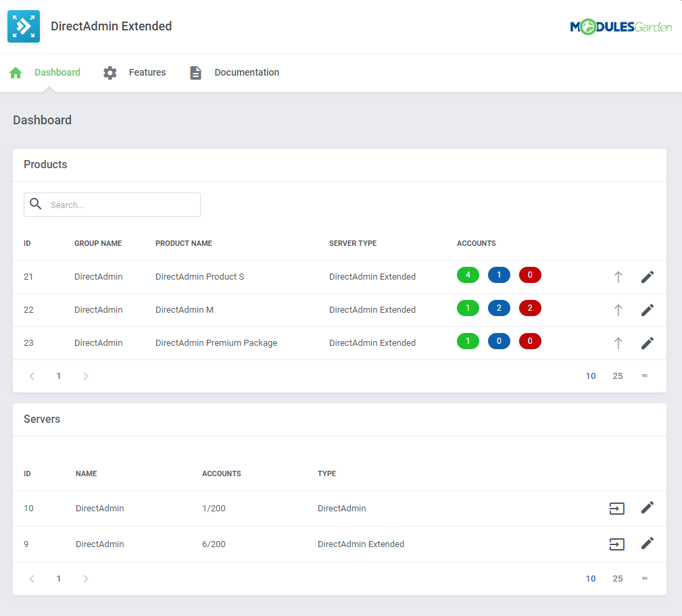Viewport: 682px width, 616px height.
Task: Click upgrade arrow for DirectAdmin M row
Action: (x=618, y=310)
